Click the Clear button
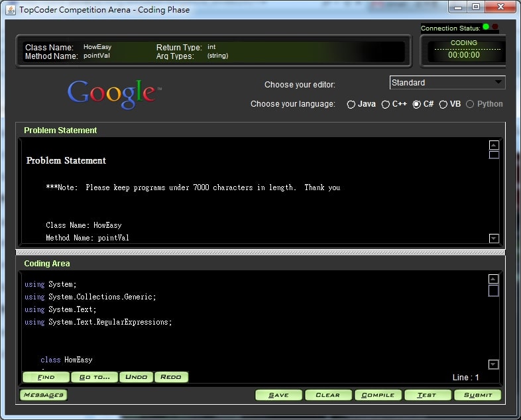 [328, 395]
